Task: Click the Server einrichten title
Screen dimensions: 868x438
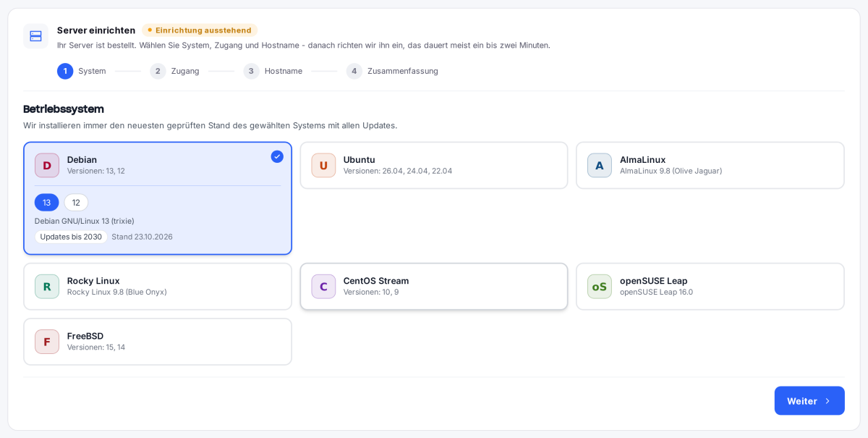Action: 96,30
